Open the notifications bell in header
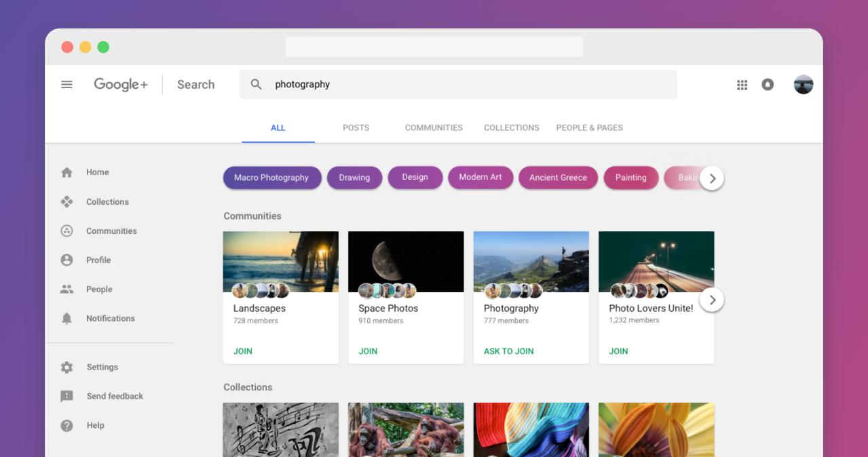Viewport: 868px width, 457px height. pos(768,85)
